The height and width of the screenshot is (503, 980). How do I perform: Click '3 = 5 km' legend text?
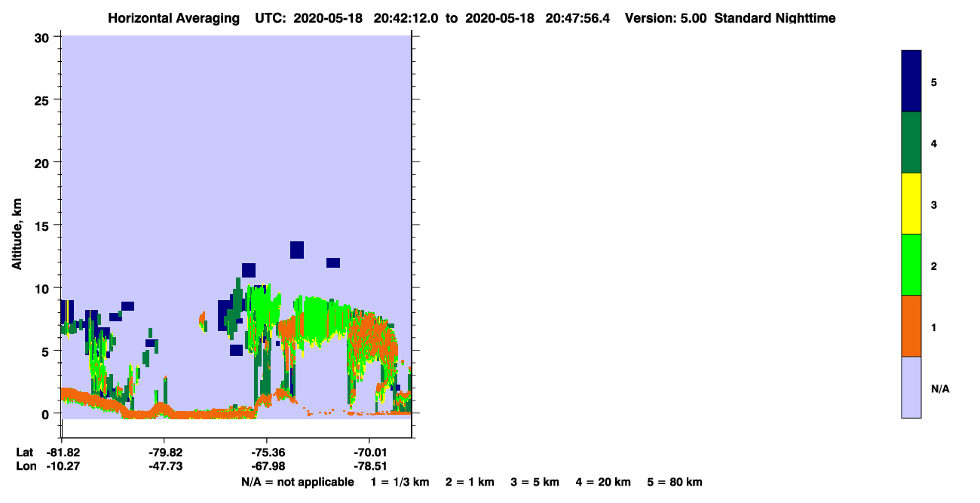pyautogui.click(x=535, y=482)
